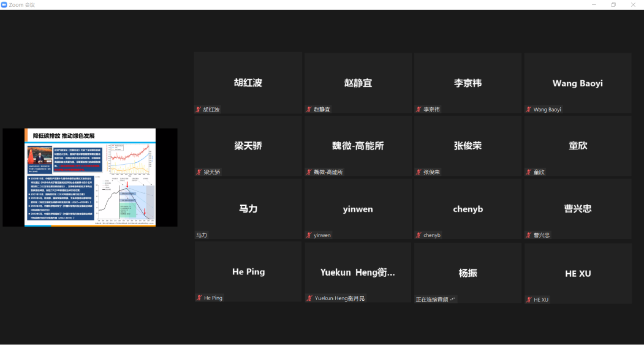The image size is (644, 362).
Task: Click the muted mic icon beside HE XU
Action: [528, 300]
